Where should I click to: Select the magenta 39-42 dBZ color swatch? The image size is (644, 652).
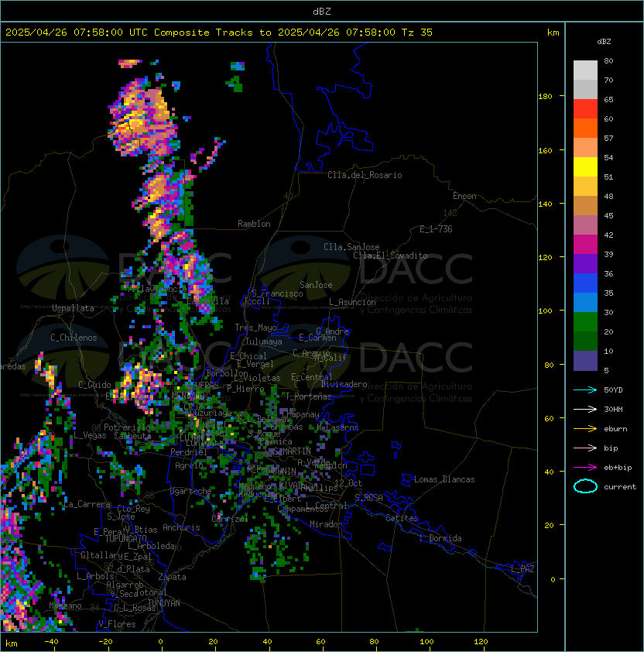[x=585, y=245]
